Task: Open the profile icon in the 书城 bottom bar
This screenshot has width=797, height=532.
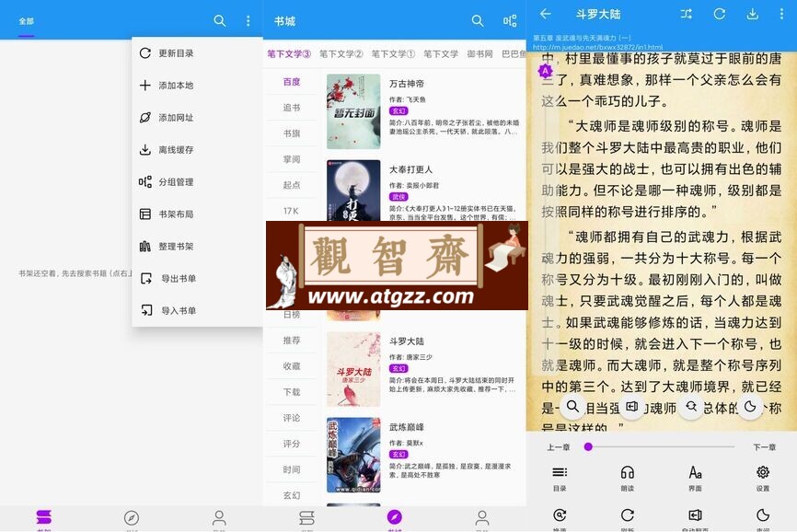Action: (x=482, y=518)
